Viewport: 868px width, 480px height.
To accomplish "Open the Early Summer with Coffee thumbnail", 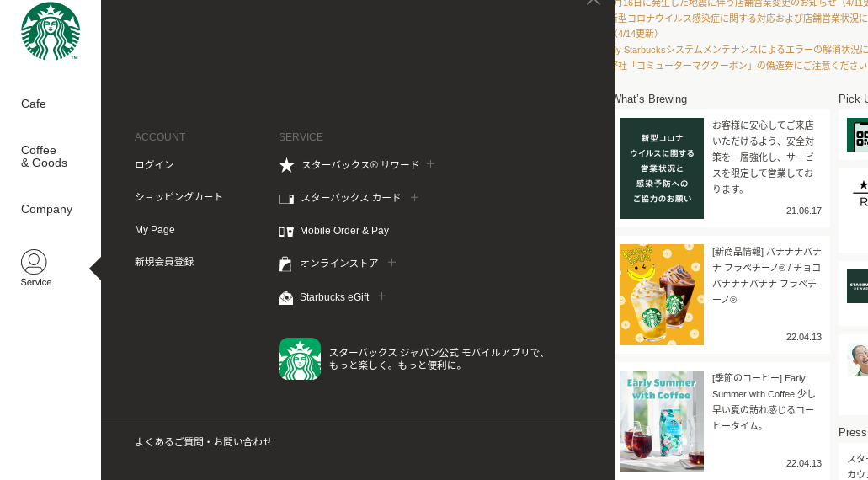I will pos(662,421).
